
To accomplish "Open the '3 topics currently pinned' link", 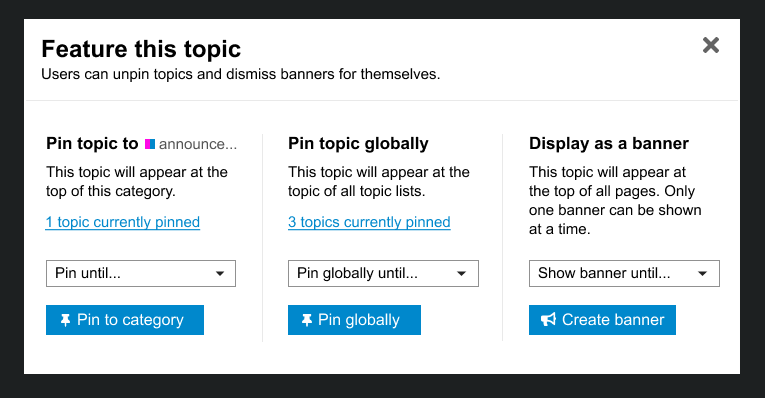I will 369,222.
